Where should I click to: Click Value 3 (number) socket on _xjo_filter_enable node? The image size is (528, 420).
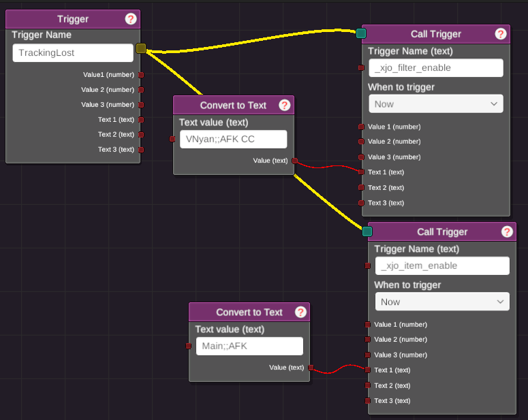pos(361,157)
